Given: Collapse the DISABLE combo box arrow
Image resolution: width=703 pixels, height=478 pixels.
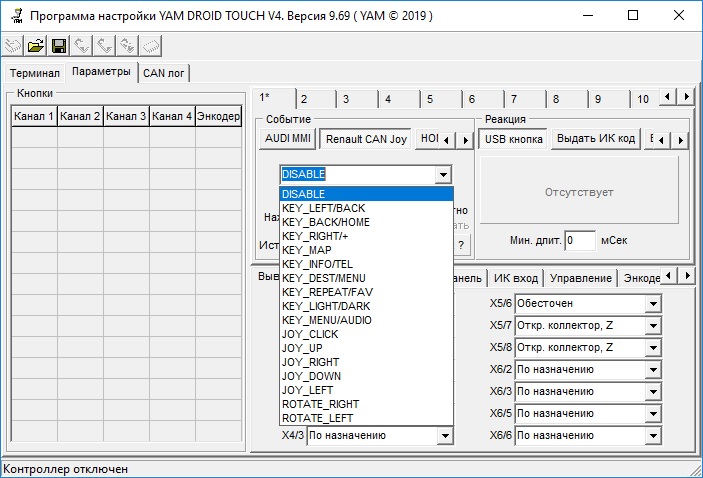Looking at the screenshot, I should [443, 175].
